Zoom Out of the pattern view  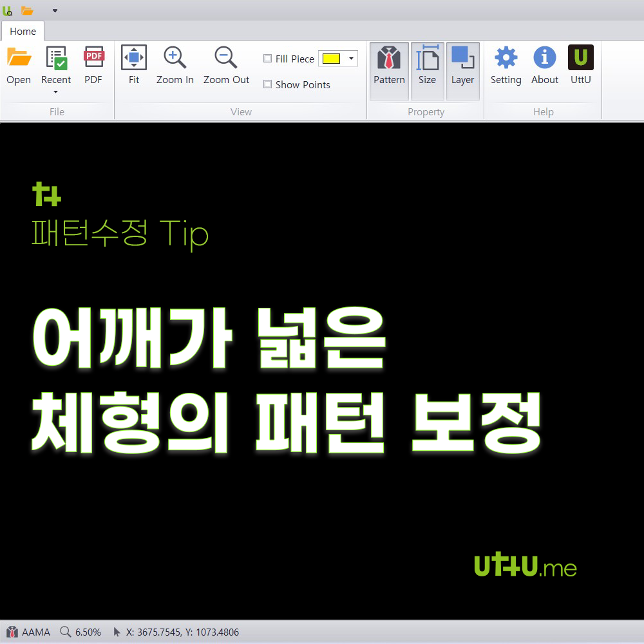point(225,64)
